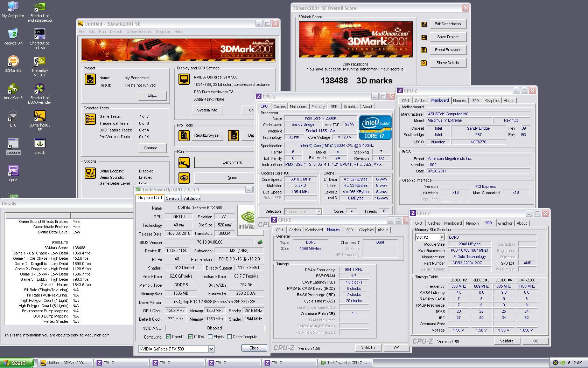
Task: Click the Edit Description button
Action: (448, 24)
